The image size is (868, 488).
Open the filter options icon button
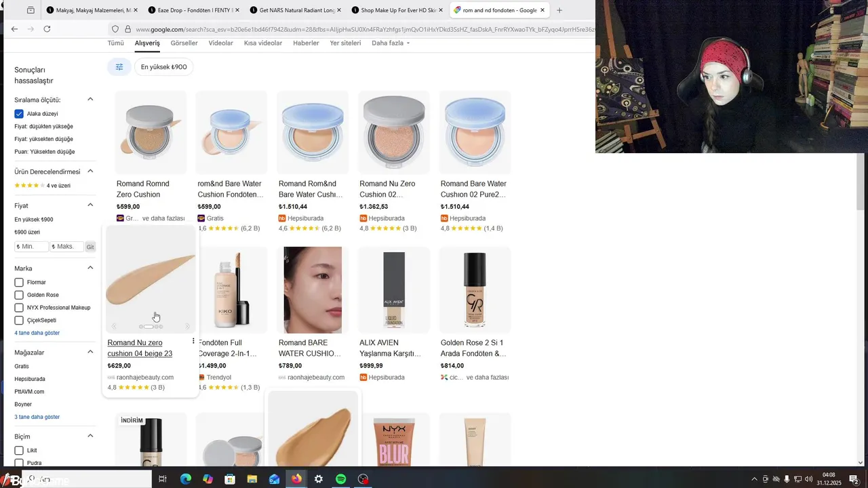click(x=119, y=67)
